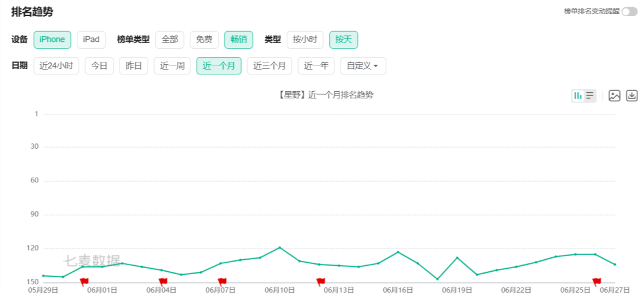Click the red flag before 06月13日
This screenshot has width=644, height=294.
pos(320,281)
